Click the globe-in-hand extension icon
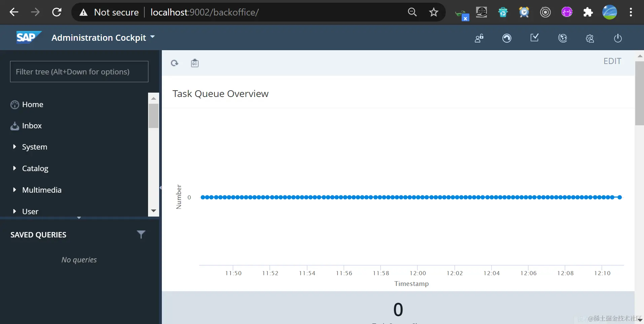644x324 pixels. (481, 12)
